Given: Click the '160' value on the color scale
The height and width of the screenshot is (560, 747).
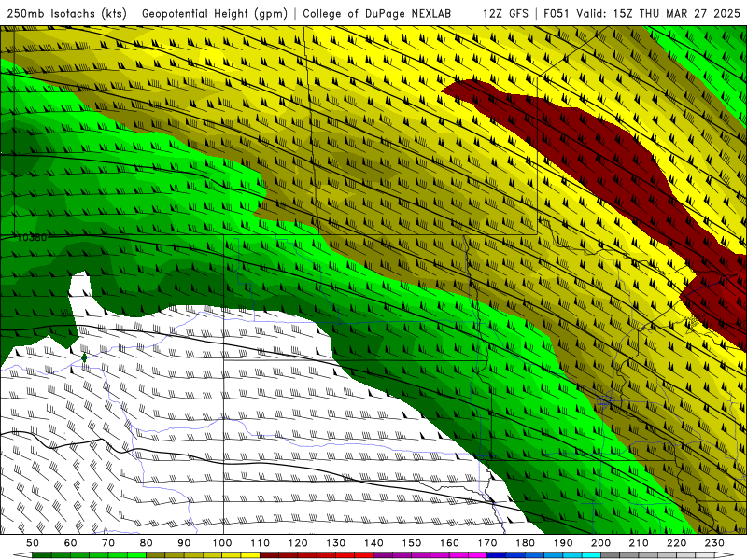Looking at the screenshot, I should tap(449, 543).
